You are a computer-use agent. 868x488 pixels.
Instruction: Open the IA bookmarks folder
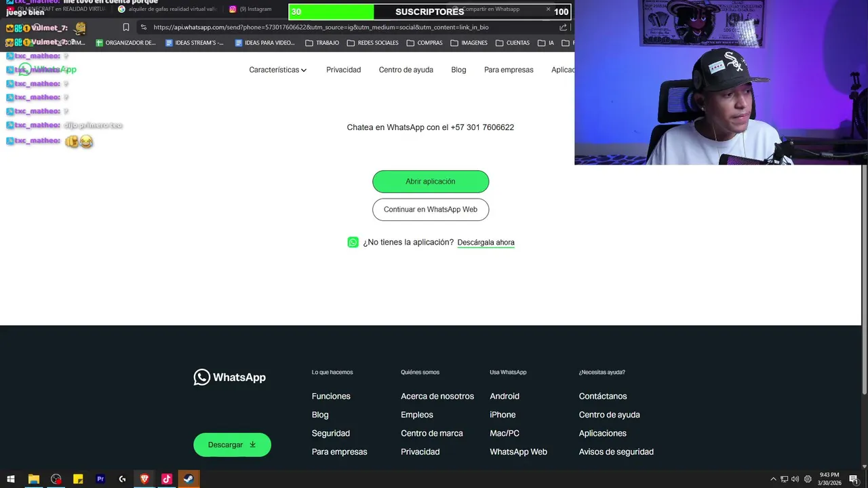[546, 43]
